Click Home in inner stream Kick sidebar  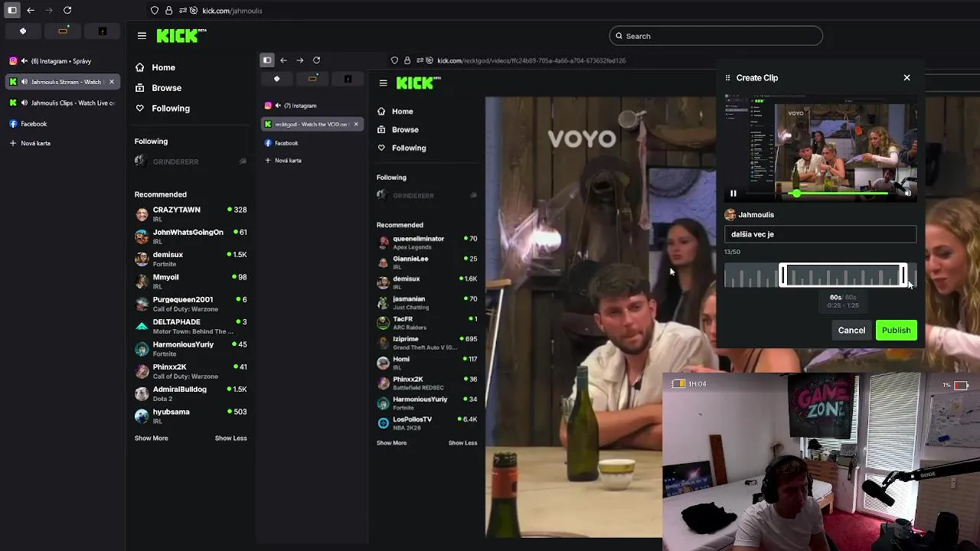395,112
